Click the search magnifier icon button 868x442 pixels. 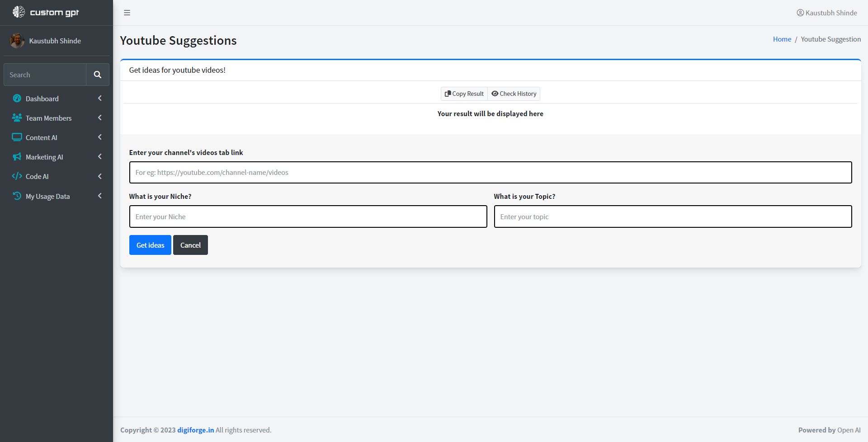click(98, 75)
